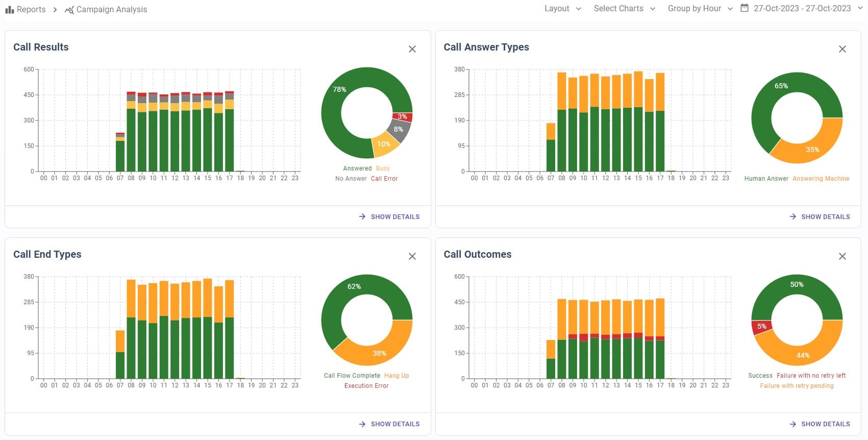Screen dimensions: 868x440
Task: Open the Group by Hour dropdown
Action: tap(700, 9)
